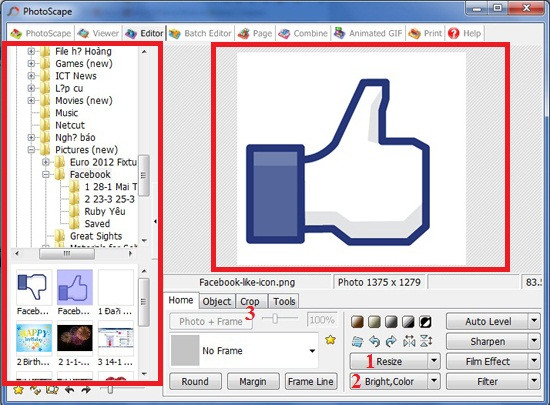Click the Resize button
Image resolution: width=550 pixels, height=405 pixels.
[389, 361]
